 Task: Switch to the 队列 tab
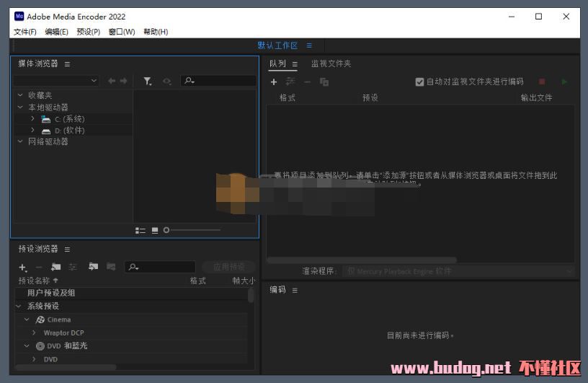[x=278, y=63]
